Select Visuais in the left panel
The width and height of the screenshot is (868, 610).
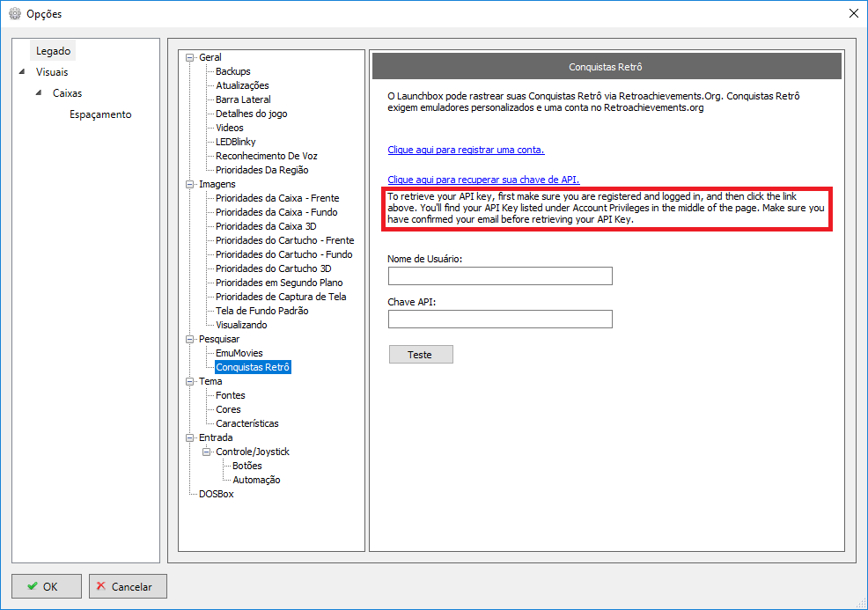[52, 72]
